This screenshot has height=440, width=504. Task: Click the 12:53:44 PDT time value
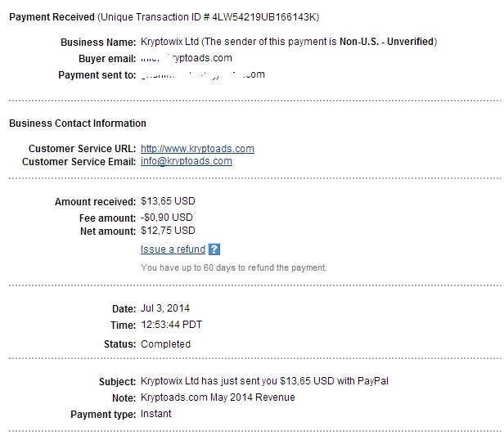[171, 325]
